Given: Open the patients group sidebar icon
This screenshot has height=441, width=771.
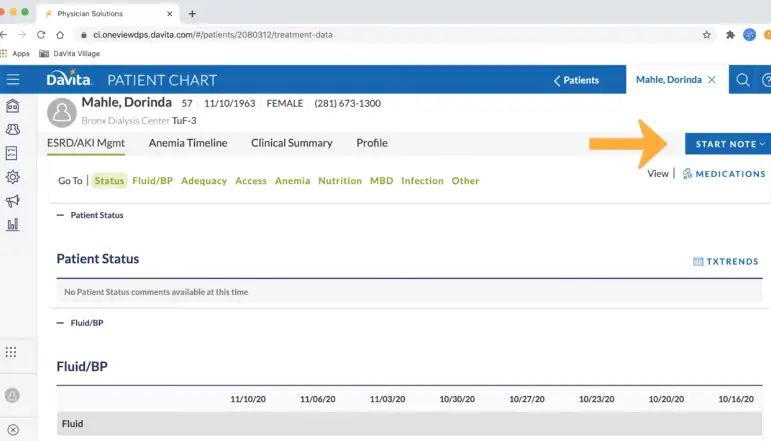Looking at the screenshot, I should point(13,129).
